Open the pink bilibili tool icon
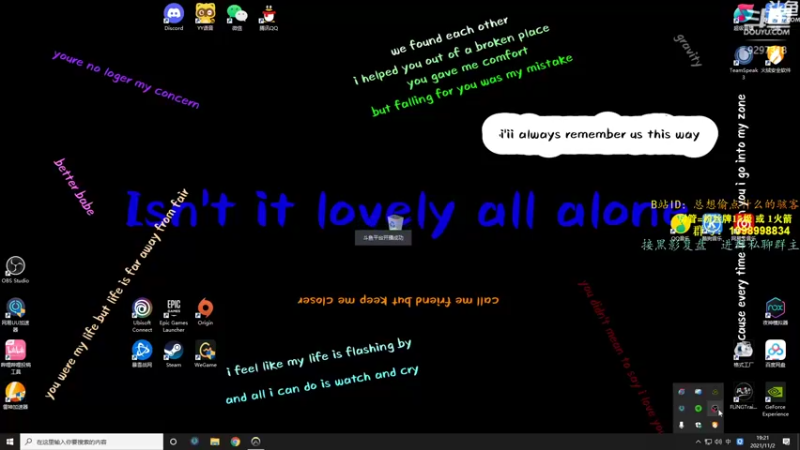The width and height of the screenshot is (800, 450). pos(15,357)
